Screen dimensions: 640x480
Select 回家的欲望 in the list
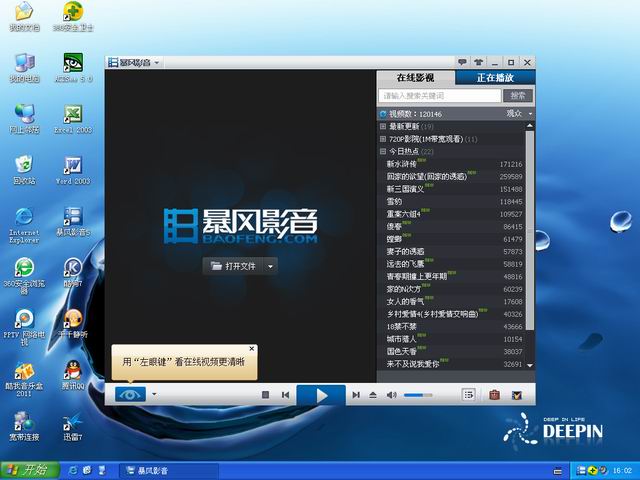452,177
